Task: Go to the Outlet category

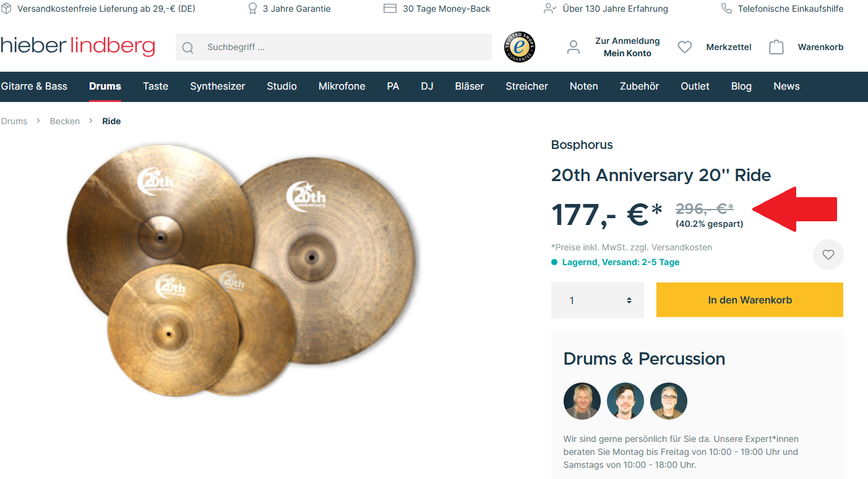Action: point(695,87)
